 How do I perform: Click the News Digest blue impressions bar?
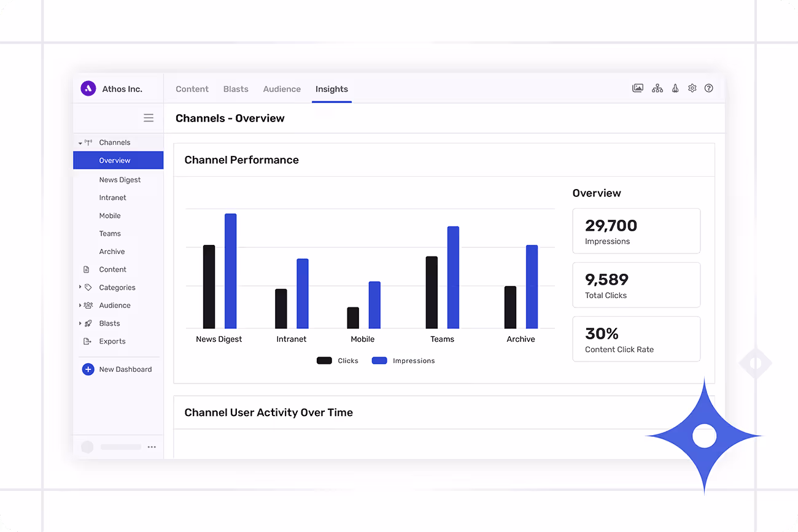(230, 271)
